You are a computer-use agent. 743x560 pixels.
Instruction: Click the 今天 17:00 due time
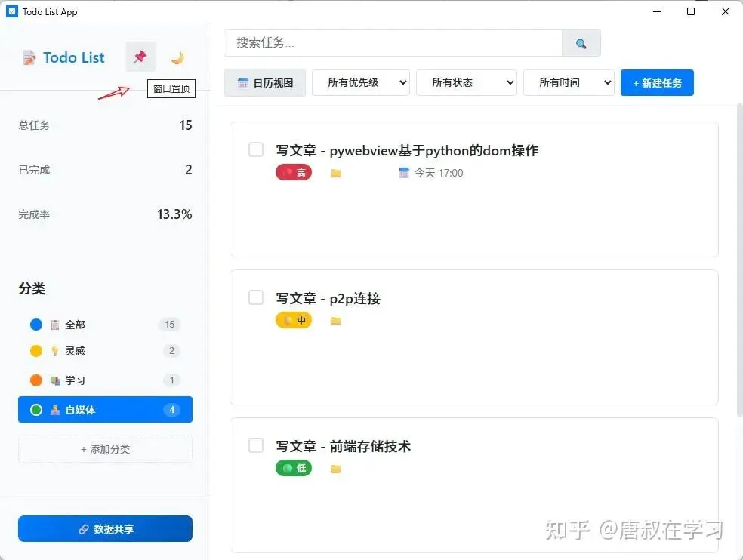(x=439, y=173)
